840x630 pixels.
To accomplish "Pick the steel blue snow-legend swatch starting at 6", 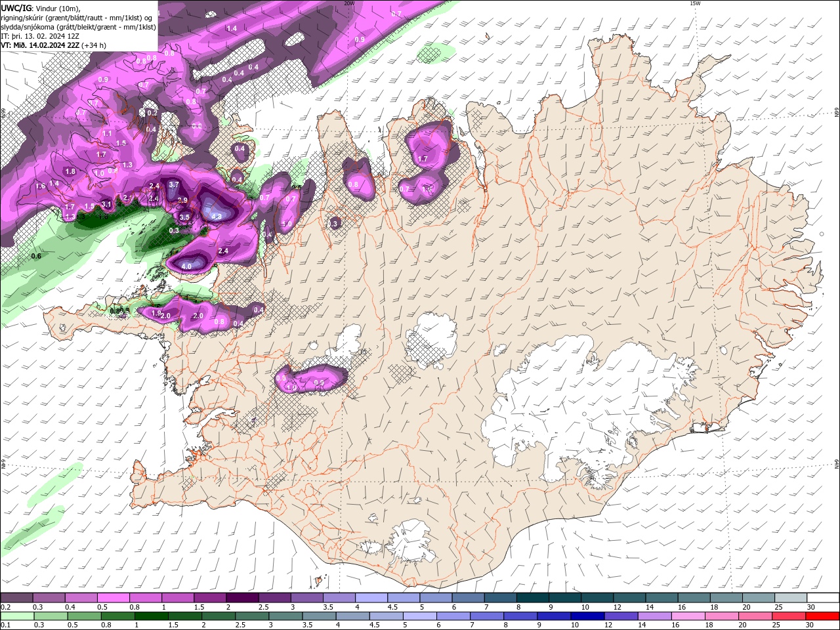I will click(469, 598).
